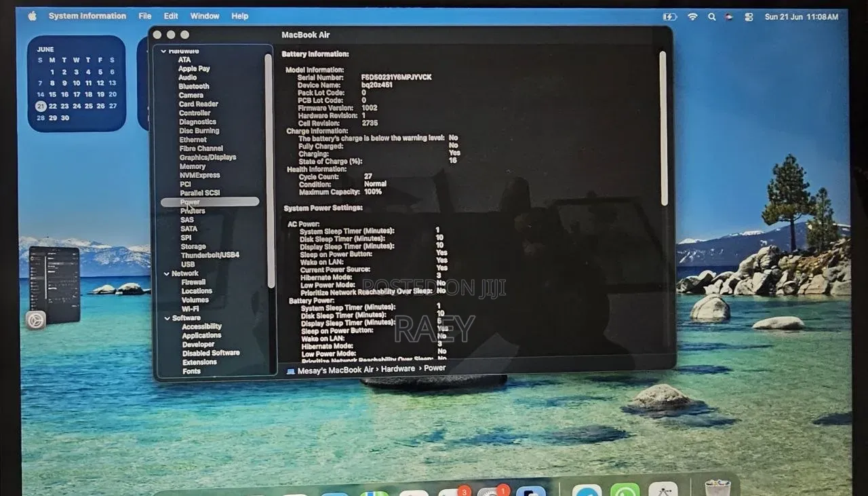This screenshot has width=868, height=496.
Task: Select Fonts under Software
Action: pos(191,371)
